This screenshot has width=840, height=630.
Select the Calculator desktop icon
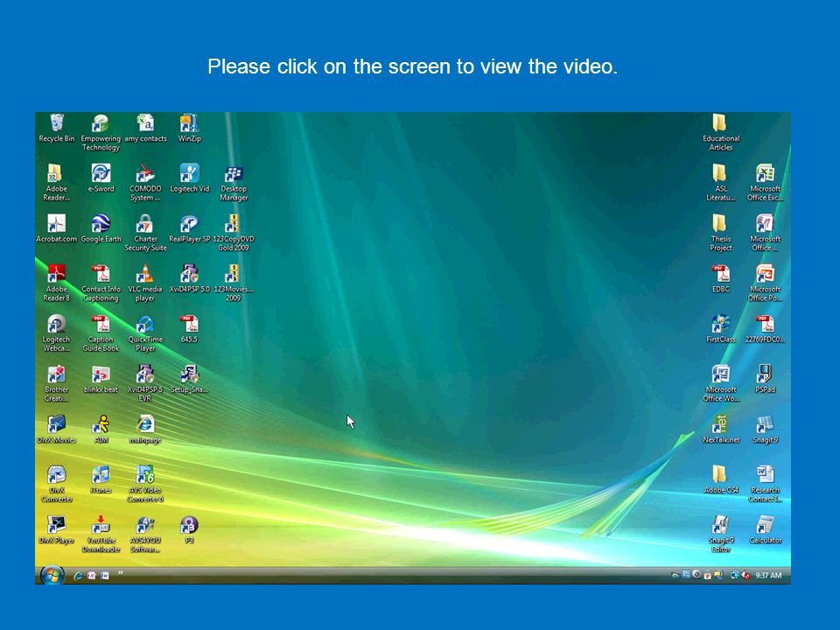pos(765,530)
